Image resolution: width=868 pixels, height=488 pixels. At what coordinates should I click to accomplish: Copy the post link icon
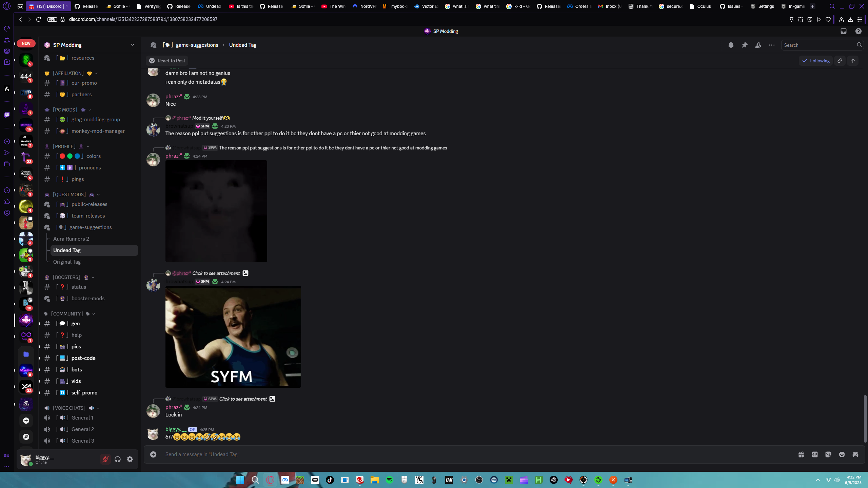click(840, 61)
